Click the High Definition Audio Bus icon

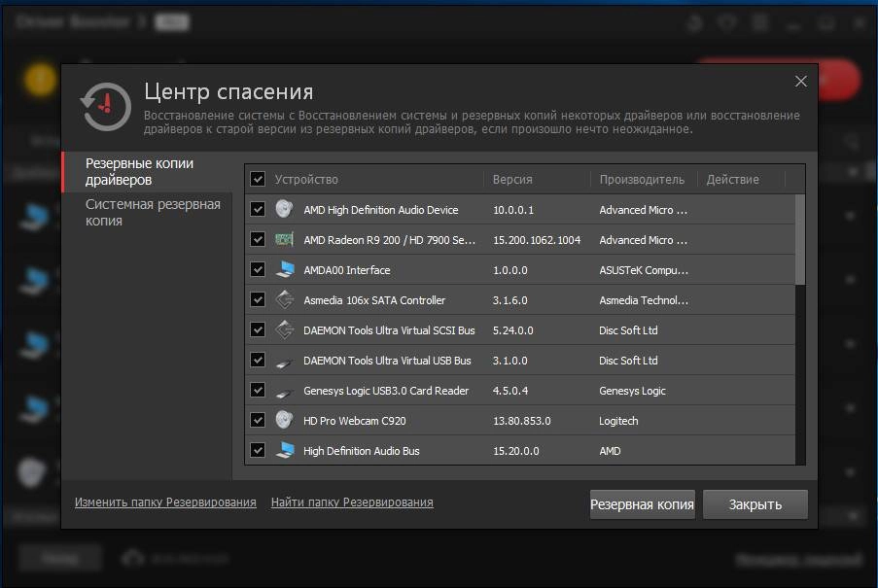pyautogui.click(x=285, y=450)
